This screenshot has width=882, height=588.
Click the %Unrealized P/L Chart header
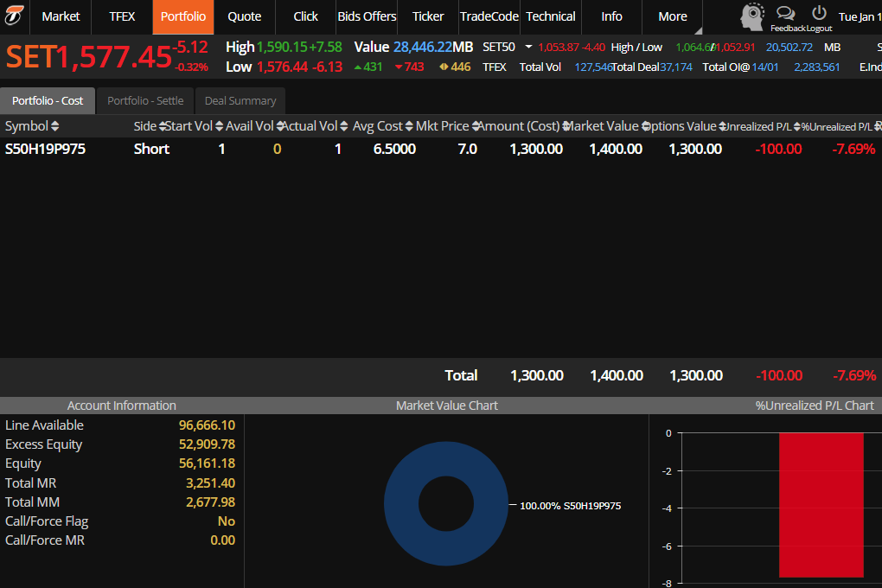point(815,406)
